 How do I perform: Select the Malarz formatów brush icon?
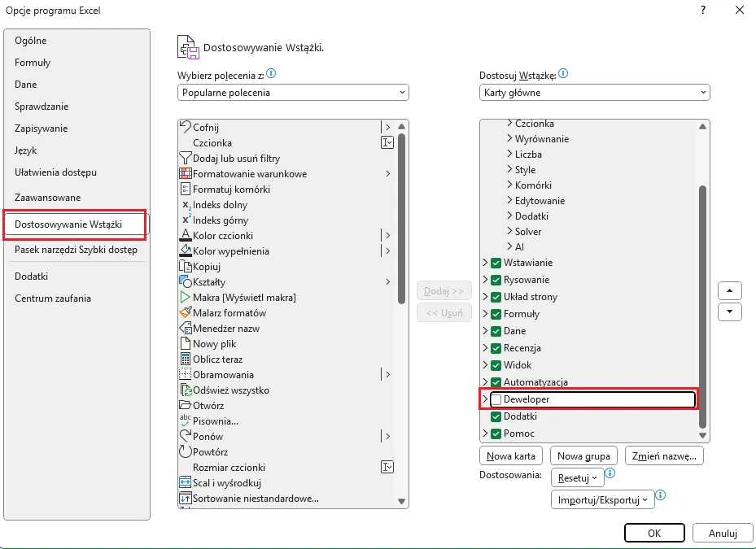point(186,313)
